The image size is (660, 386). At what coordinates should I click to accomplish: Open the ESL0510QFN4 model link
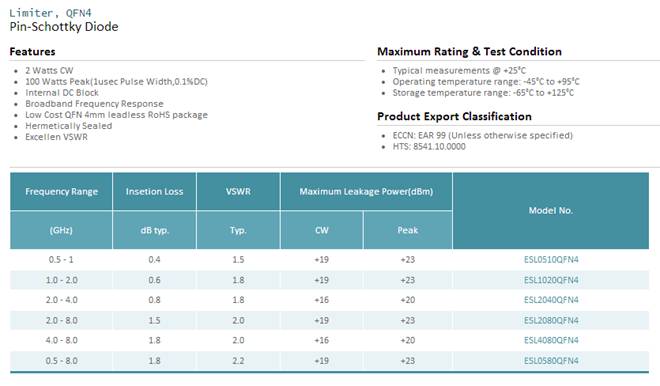(551, 260)
